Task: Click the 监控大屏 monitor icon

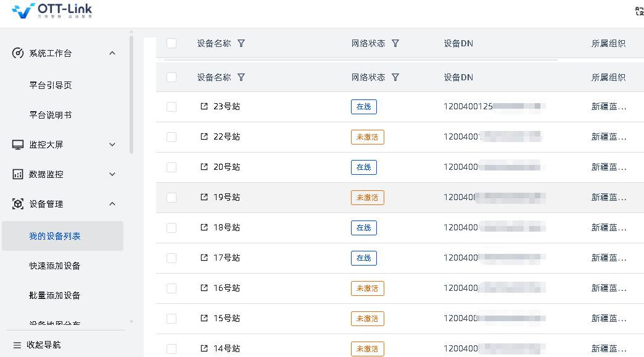Action: 18,145
